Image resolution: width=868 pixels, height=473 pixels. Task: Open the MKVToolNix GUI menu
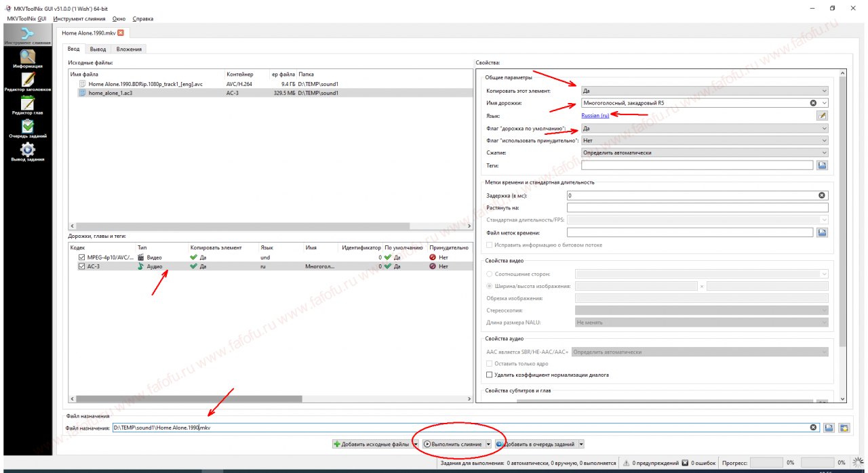(26, 19)
